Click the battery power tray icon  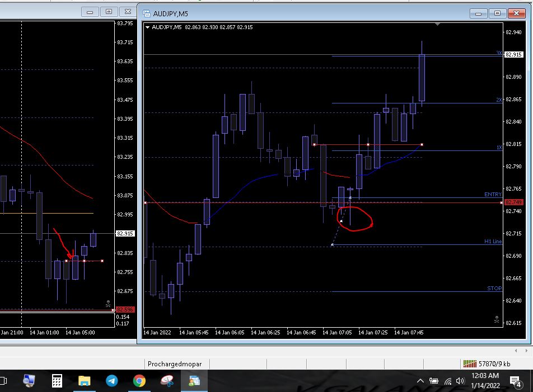point(434,381)
